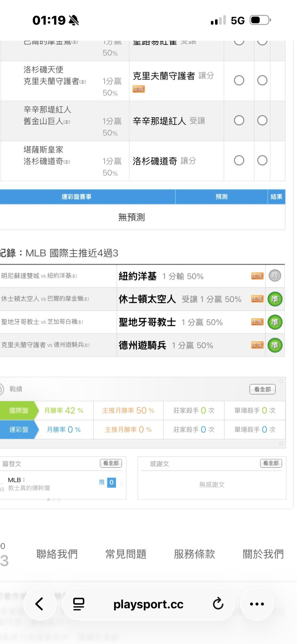Expand MLB post with right chevron arrow
The width and height of the screenshot is (297, 644).
pyautogui.click(x=121, y=484)
